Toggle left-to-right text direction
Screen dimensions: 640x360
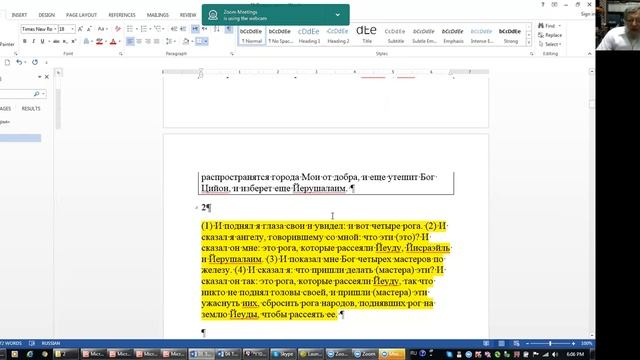click(x=195, y=29)
